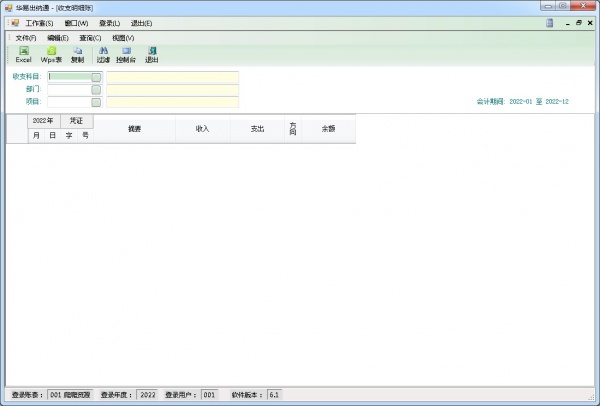This screenshot has width=600, height=406.
Task: Click the 余额 column header
Action: [x=328, y=129]
